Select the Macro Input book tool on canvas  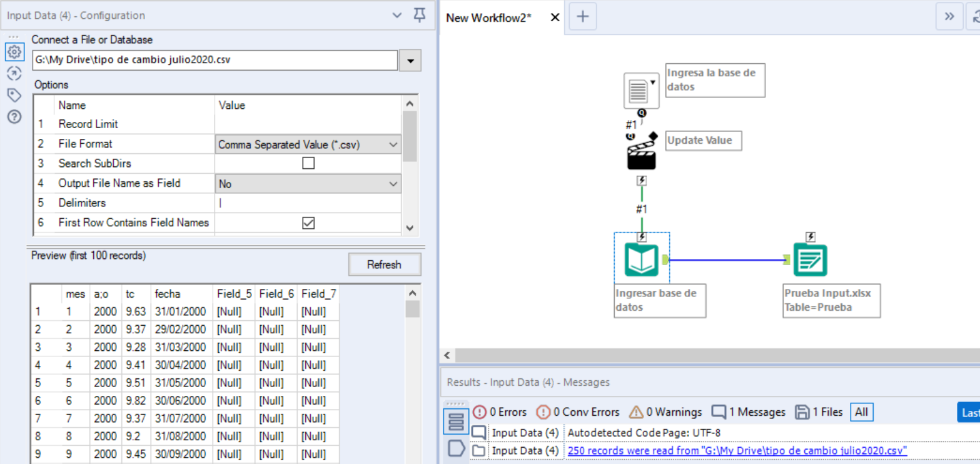click(642, 259)
